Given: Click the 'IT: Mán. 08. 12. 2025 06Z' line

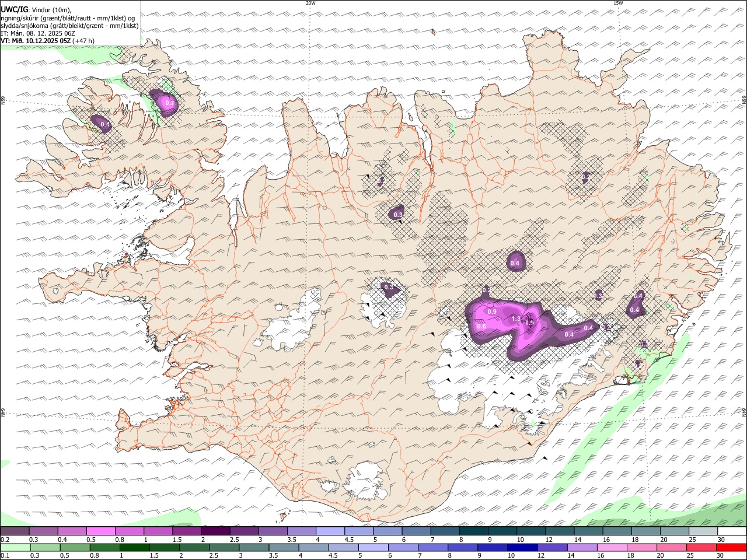Looking at the screenshot, I should 38,33.
